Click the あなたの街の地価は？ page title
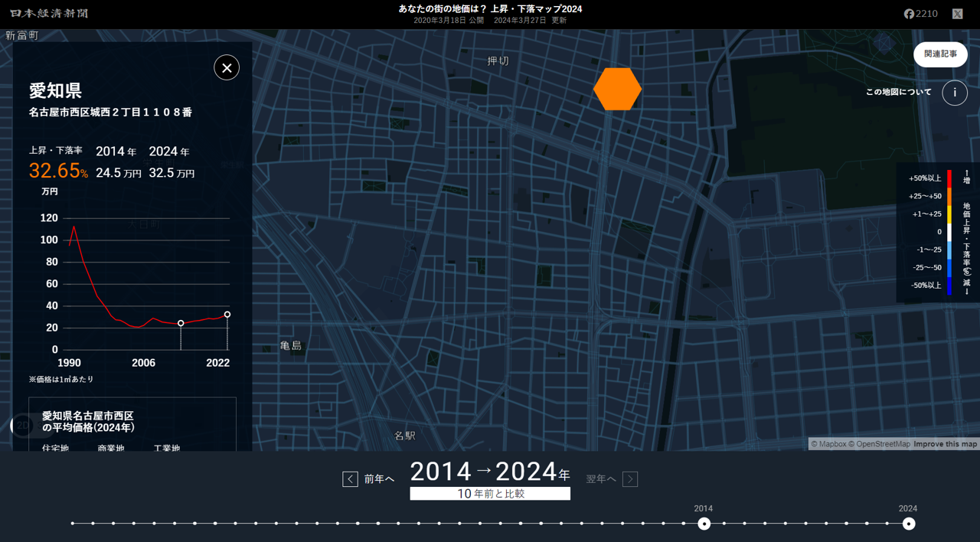The height and width of the screenshot is (542, 980). point(490,8)
